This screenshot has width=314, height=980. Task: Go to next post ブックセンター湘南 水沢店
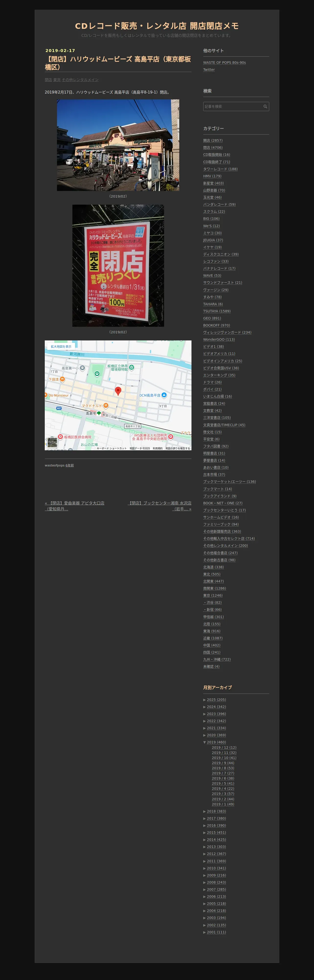159,506
